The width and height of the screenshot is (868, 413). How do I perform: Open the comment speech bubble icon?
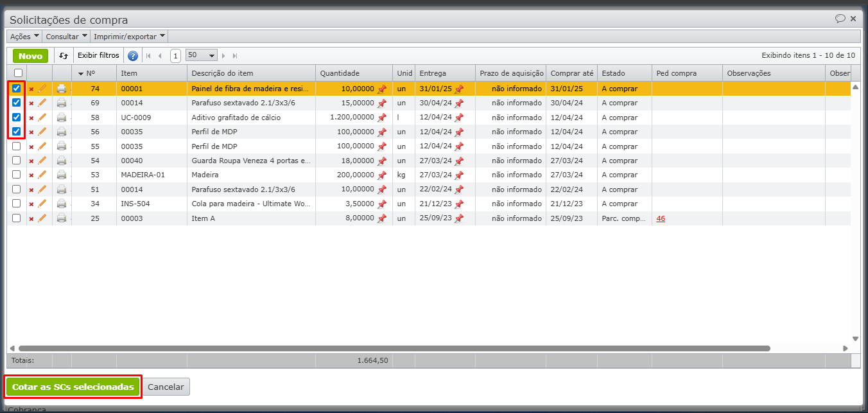tap(840, 19)
